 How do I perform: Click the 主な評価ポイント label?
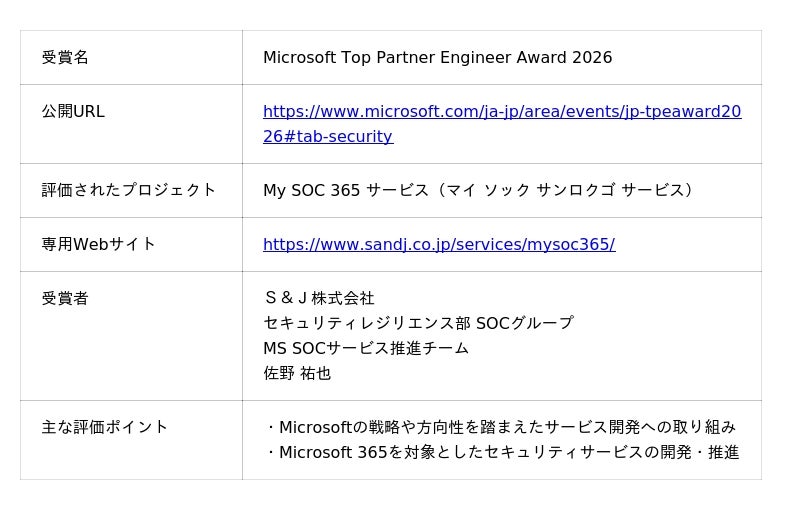click(105, 427)
